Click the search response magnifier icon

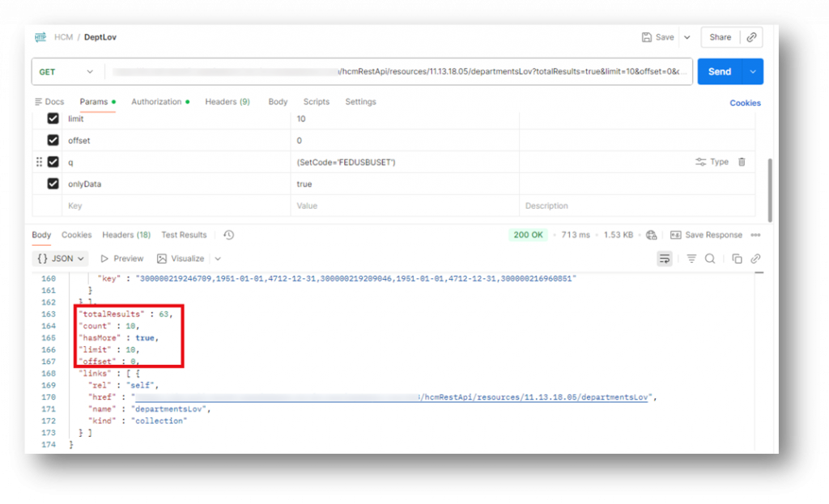pos(710,258)
